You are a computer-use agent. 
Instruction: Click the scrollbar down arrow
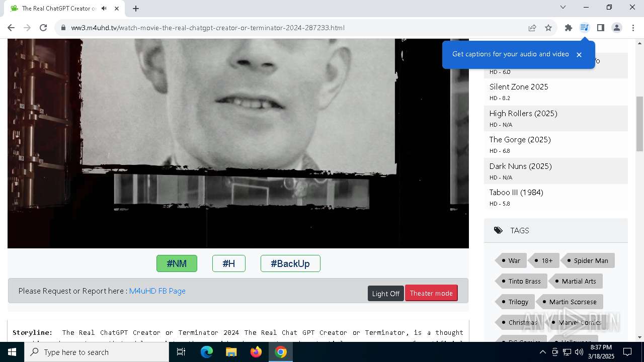click(x=639, y=337)
